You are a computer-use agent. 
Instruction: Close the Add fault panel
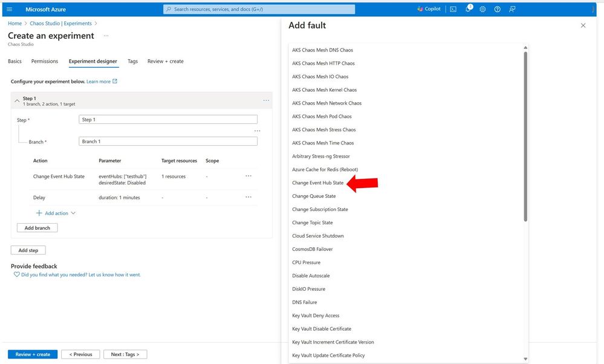coord(583,25)
